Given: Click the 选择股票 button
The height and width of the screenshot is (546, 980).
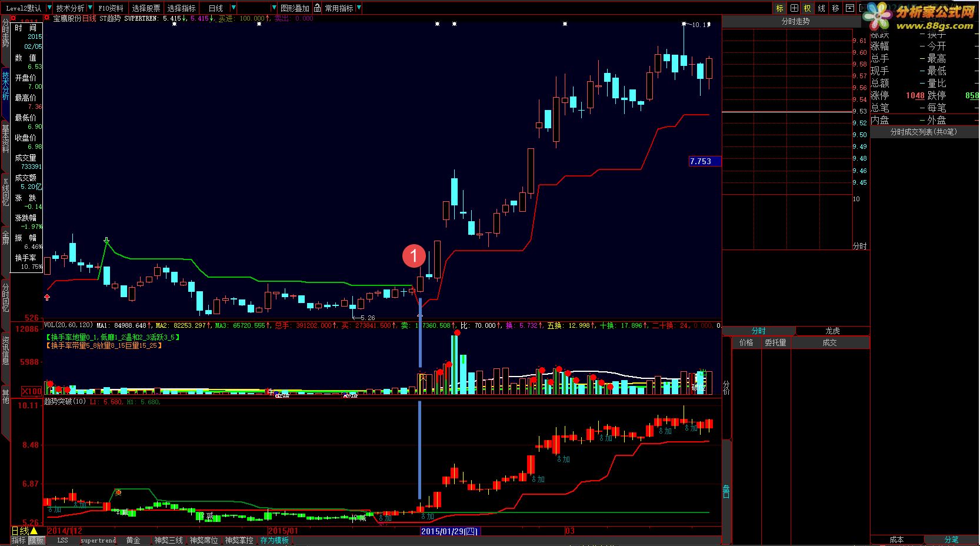Looking at the screenshot, I should click(146, 8).
